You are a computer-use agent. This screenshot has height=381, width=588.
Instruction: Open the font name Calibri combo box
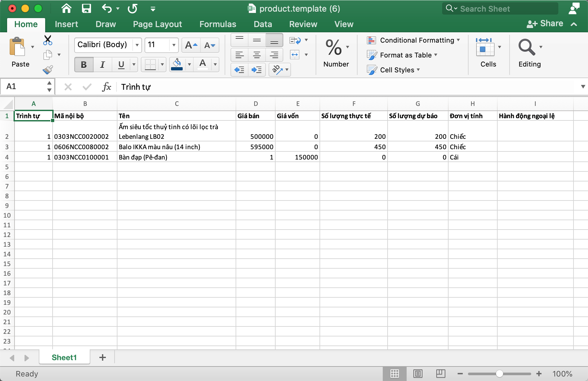(x=108, y=45)
